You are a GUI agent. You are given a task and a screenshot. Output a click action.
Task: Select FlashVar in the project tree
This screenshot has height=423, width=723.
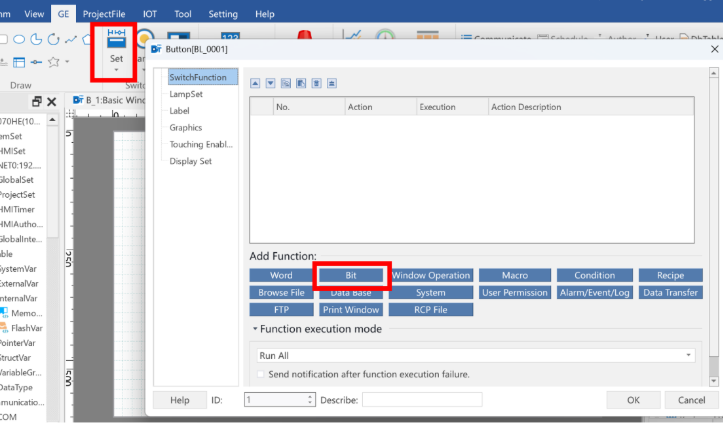click(26, 328)
